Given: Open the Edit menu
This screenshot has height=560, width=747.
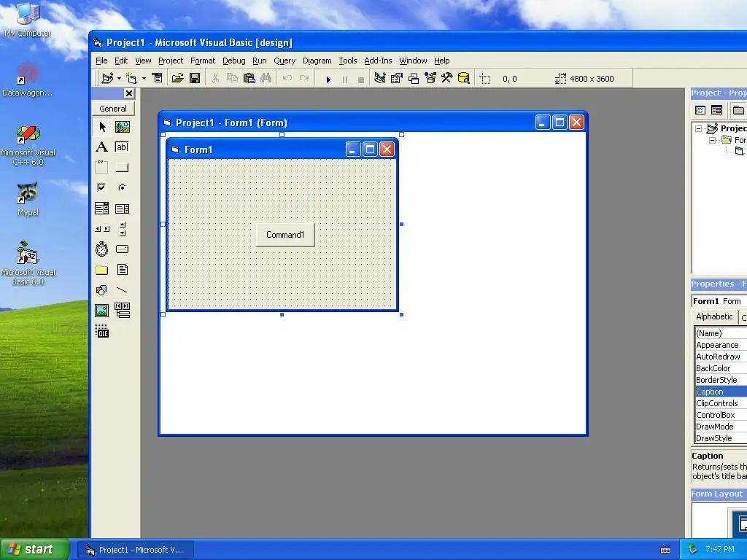Looking at the screenshot, I should click(x=121, y=61).
